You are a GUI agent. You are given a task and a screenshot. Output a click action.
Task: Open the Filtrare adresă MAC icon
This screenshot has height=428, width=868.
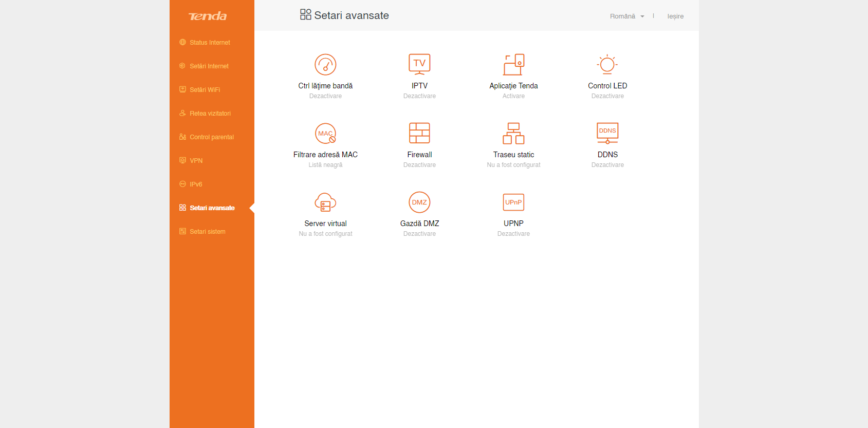[x=325, y=134]
